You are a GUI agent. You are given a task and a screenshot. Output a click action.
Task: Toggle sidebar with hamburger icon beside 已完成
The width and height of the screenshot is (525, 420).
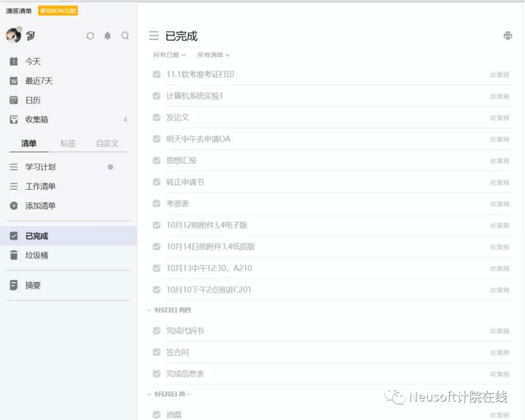[154, 36]
